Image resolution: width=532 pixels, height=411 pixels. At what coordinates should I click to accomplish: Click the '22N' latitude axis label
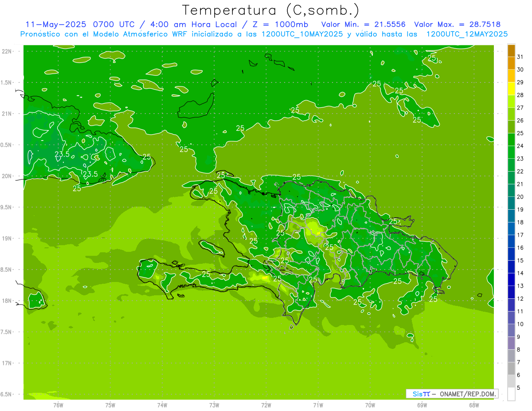(x=7, y=51)
